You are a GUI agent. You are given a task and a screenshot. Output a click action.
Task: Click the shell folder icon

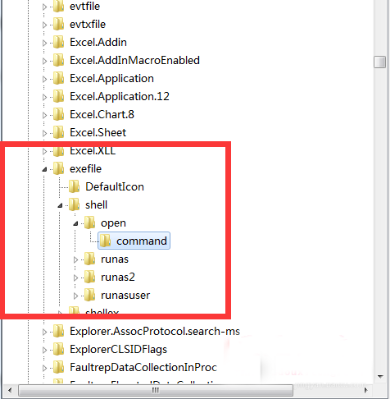click(74, 205)
